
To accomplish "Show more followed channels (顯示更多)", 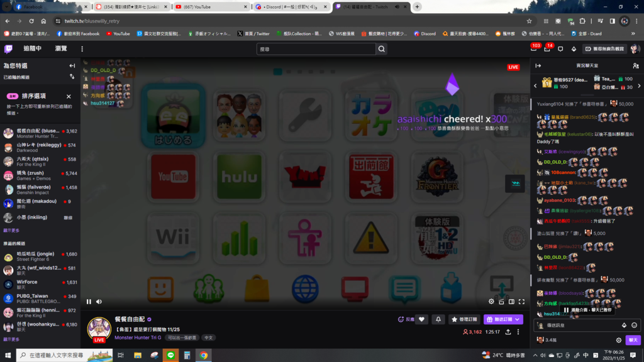I will (x=11, y=231).
